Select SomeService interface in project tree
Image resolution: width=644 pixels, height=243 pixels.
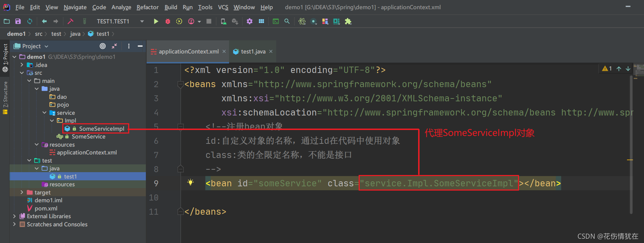pos(89,136)
